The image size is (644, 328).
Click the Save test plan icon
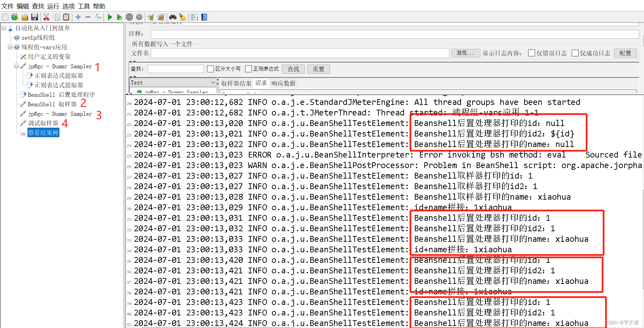(x=34, y=17)
